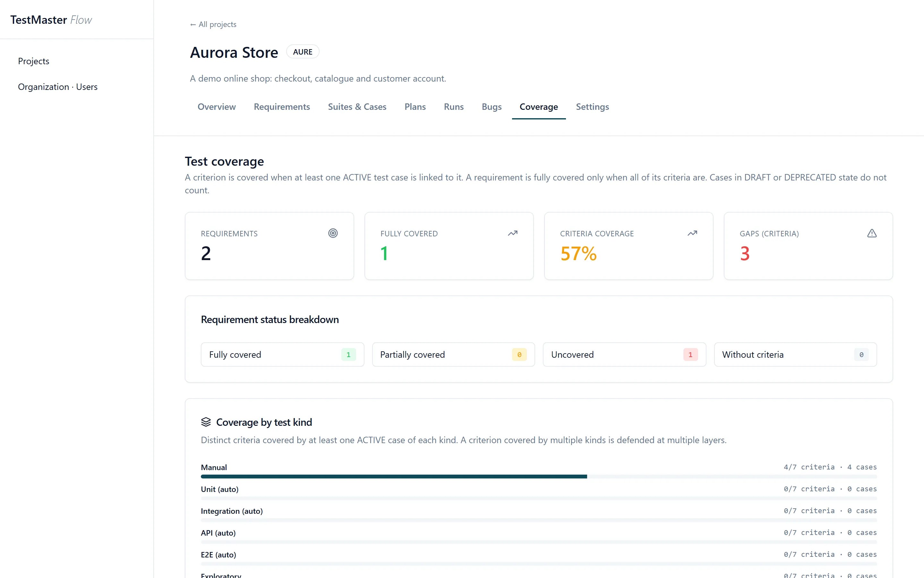
Task: Open Projects in the sidebar
Action: click(34, 61)
